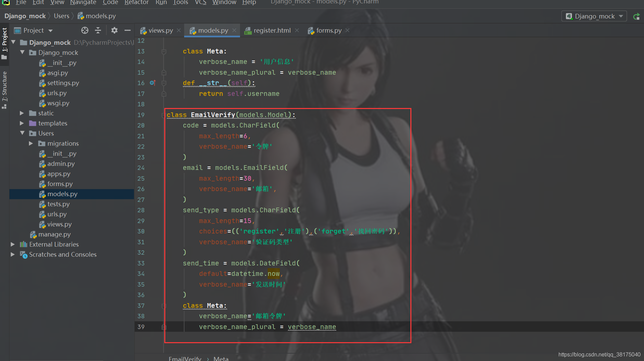Select settings.py in the project tree
The height and width of the screenshot is (361, 644).
63,83
